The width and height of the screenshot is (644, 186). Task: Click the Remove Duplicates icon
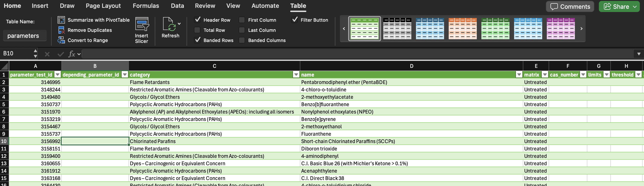pos(61,30)
